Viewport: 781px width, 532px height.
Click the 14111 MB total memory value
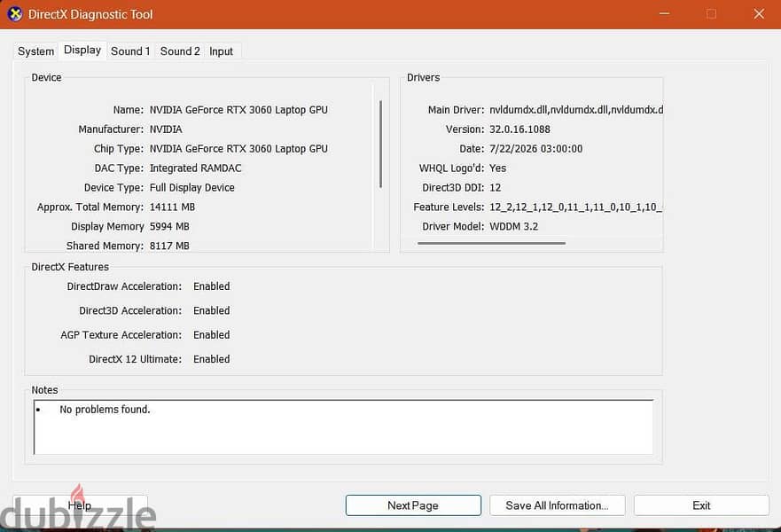click(172, 207)
